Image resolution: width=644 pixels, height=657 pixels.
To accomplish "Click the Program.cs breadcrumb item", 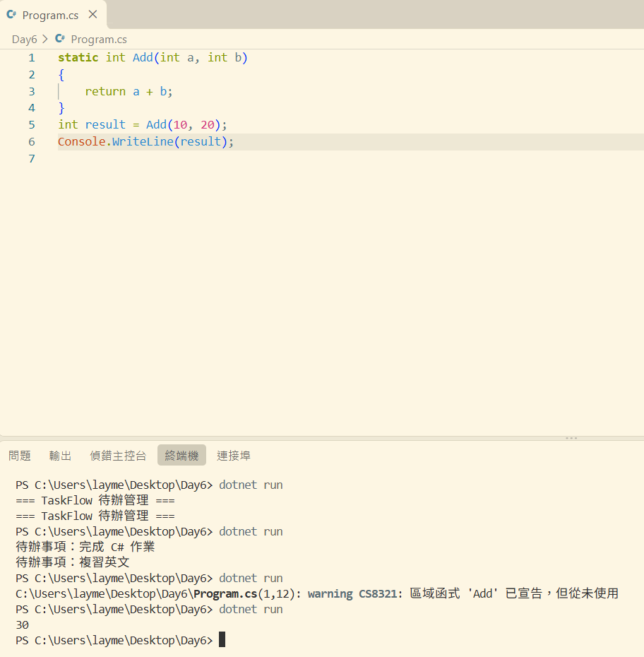I will 99,40.
